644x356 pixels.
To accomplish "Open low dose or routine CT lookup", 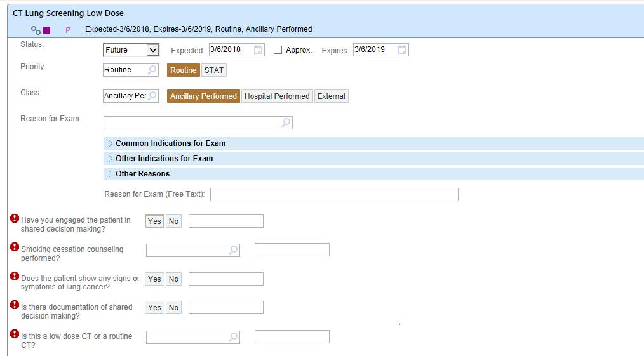I will [x=233, y=337].
